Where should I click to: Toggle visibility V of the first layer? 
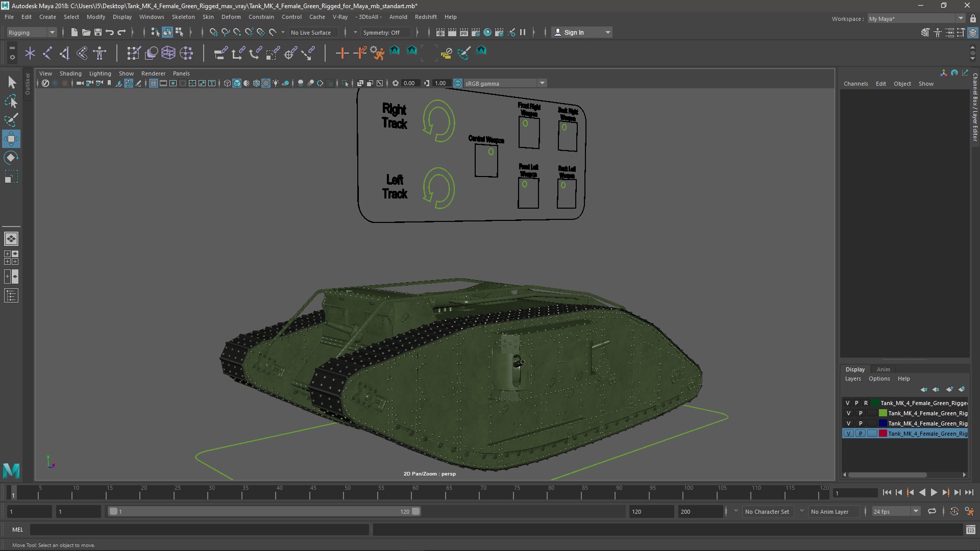pyautogui.click(x=848, y=403)
